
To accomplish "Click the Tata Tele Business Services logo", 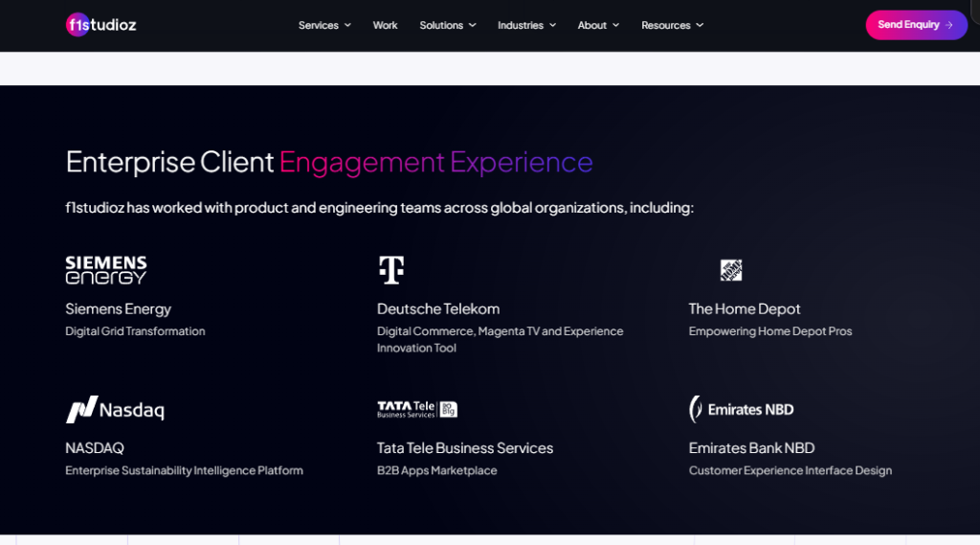I will [417, 409].
